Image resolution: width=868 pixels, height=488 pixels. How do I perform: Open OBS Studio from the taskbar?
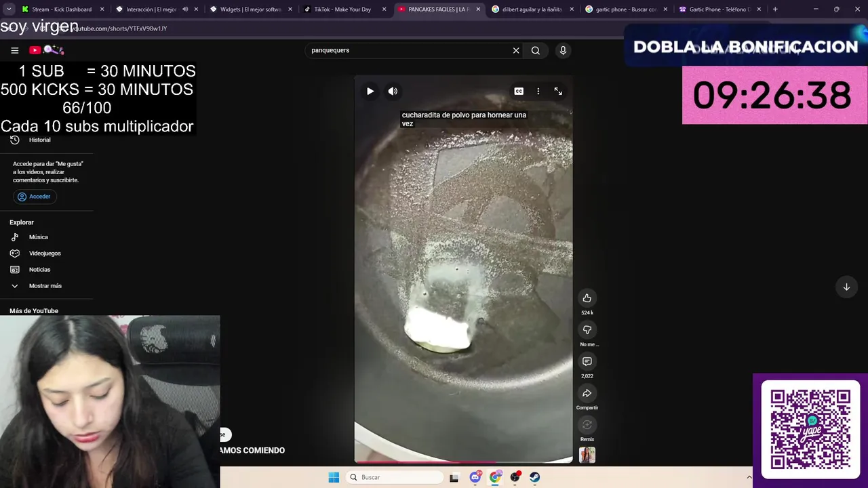[x=515, y=477]
